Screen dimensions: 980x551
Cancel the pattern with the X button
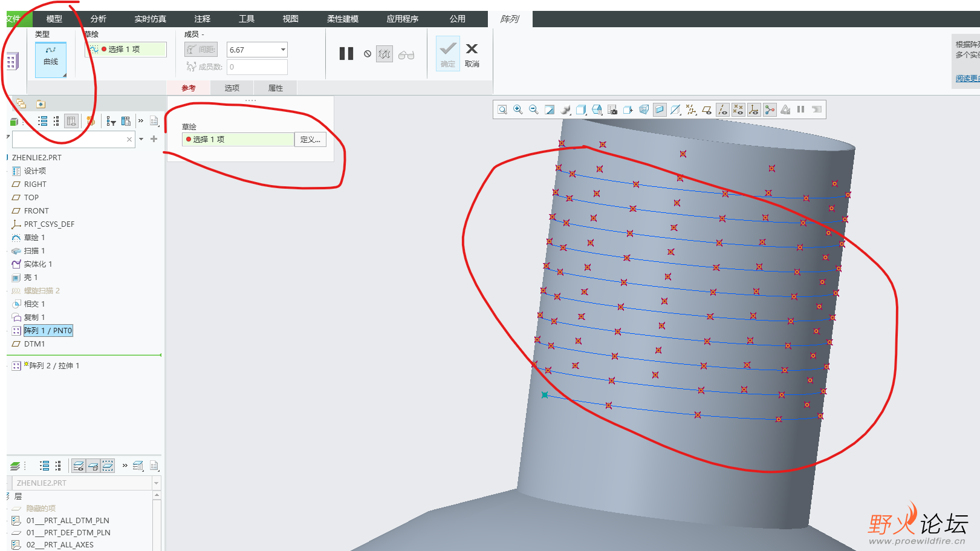tap(472, 53)
